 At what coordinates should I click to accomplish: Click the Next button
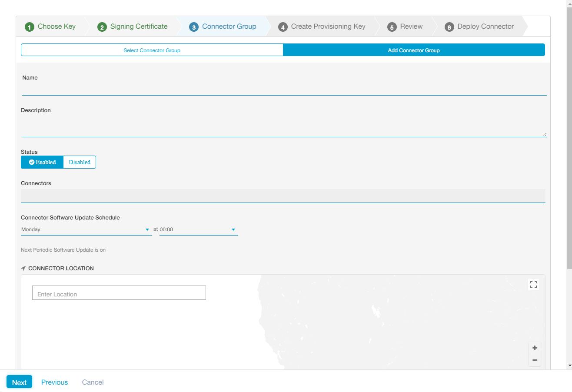pyautogui.click(x=19, y=382)
